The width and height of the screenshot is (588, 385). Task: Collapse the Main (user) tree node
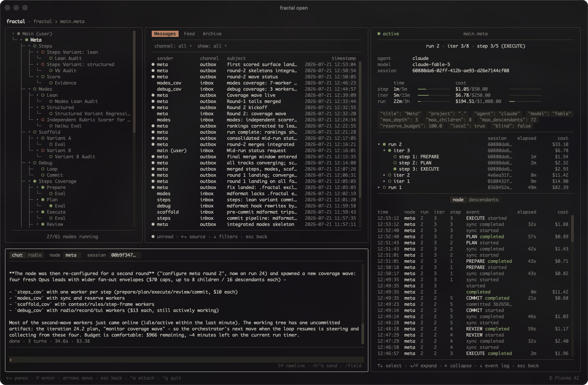pyautogui.click(x=13, y=34)
